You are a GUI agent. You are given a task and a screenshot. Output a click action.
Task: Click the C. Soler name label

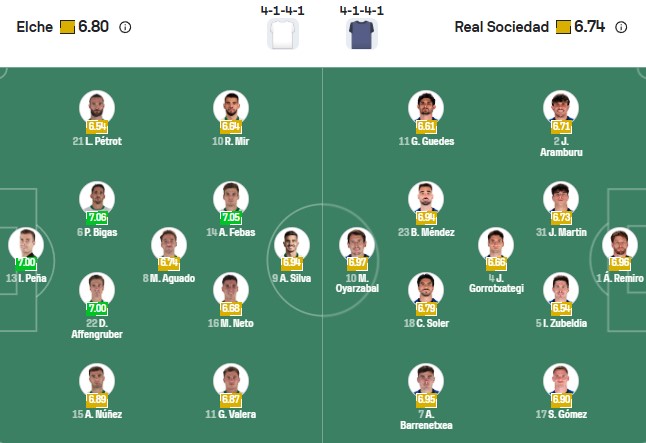426,323
